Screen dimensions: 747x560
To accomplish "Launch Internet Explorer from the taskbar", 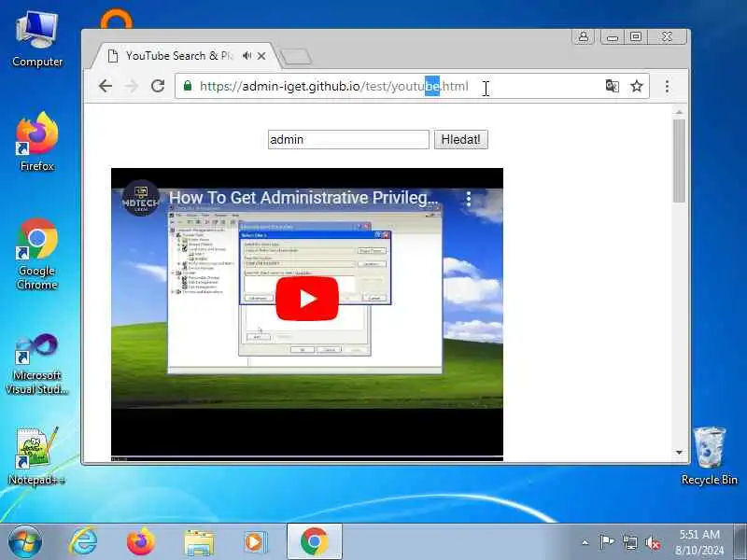I will 83,541.
